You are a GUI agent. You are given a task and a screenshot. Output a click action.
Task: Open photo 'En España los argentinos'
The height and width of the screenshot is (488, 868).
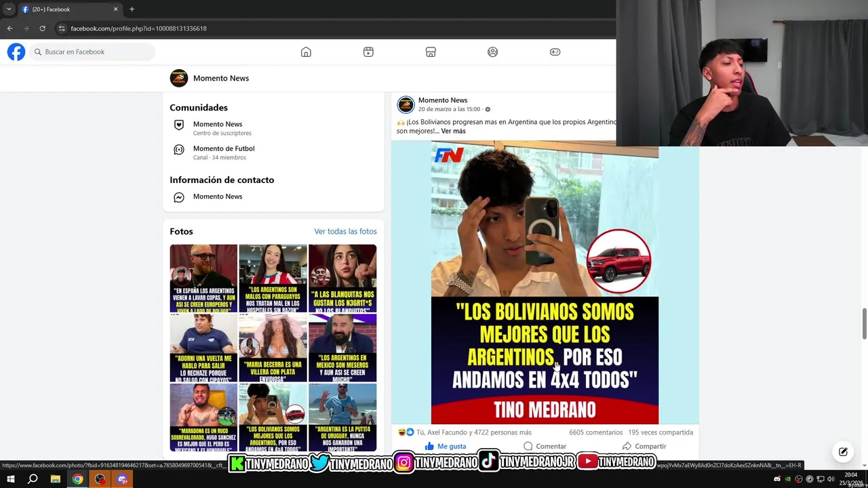point(203,279)
